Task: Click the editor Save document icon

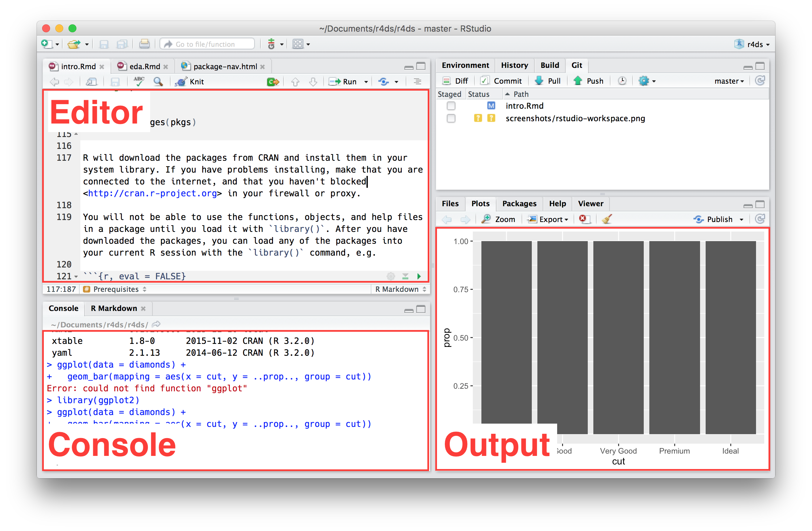Action: (115, 82)
